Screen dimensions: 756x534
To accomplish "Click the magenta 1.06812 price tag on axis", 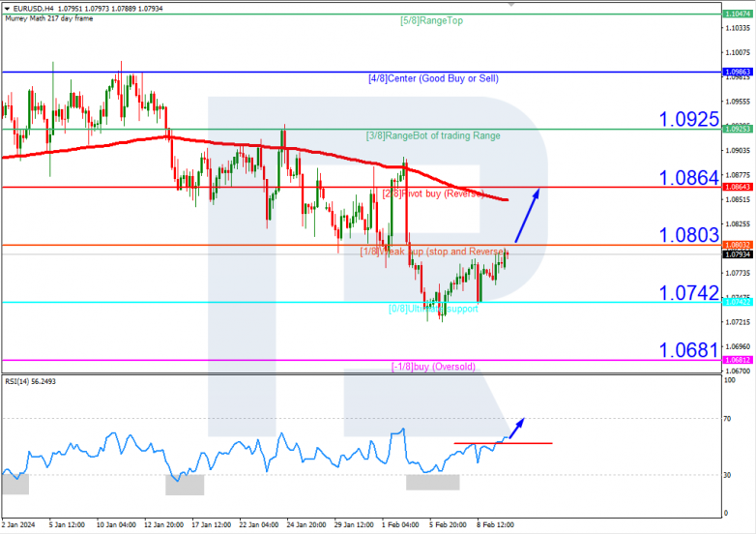I will click(x=738, y=360).
